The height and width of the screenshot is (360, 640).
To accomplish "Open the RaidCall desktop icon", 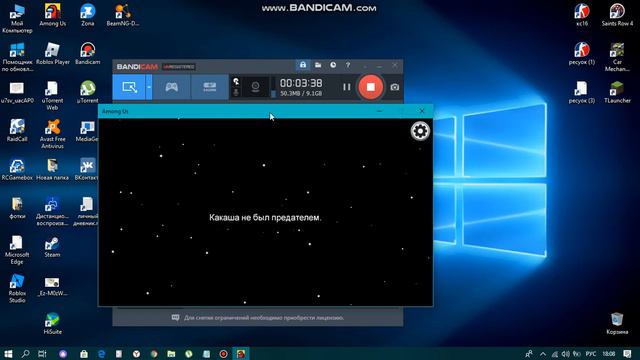I will pos(17,130).
